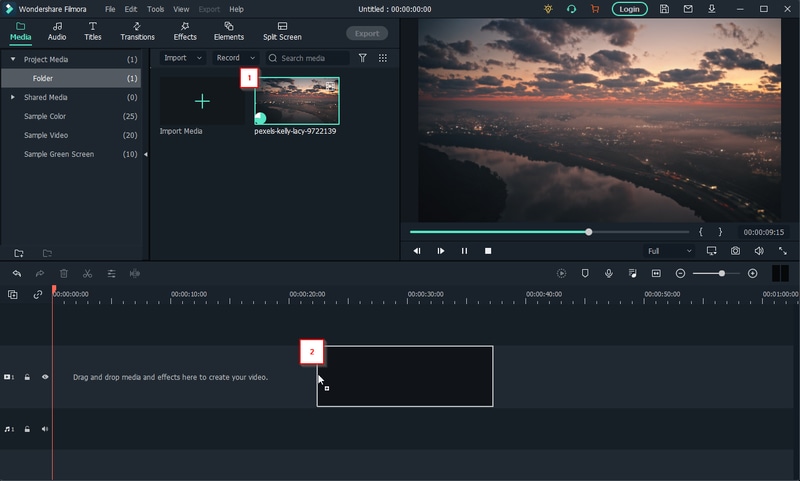Open the Media tab

pos(20,31)
